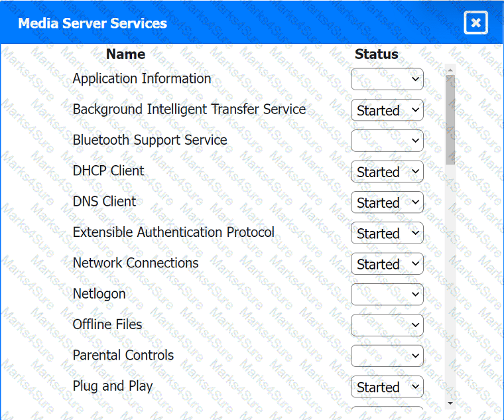Click the Bluetooth Support Service label

click(150, 140)
